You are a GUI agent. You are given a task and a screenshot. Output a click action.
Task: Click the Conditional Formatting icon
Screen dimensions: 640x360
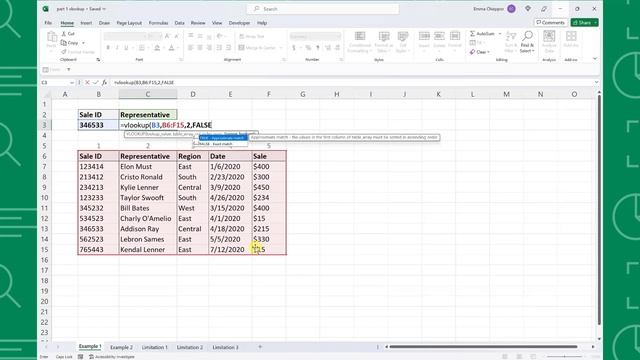click(360, 36)
